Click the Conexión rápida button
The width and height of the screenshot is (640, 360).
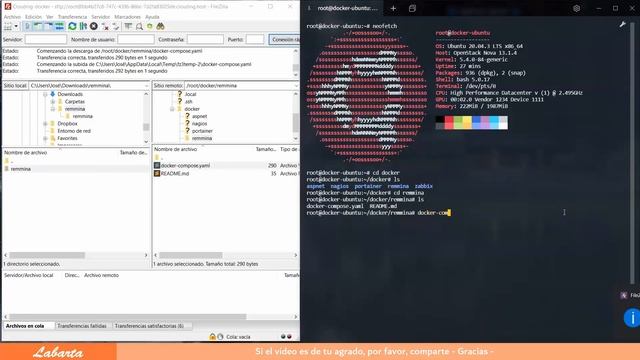click(x=284, y=40)
